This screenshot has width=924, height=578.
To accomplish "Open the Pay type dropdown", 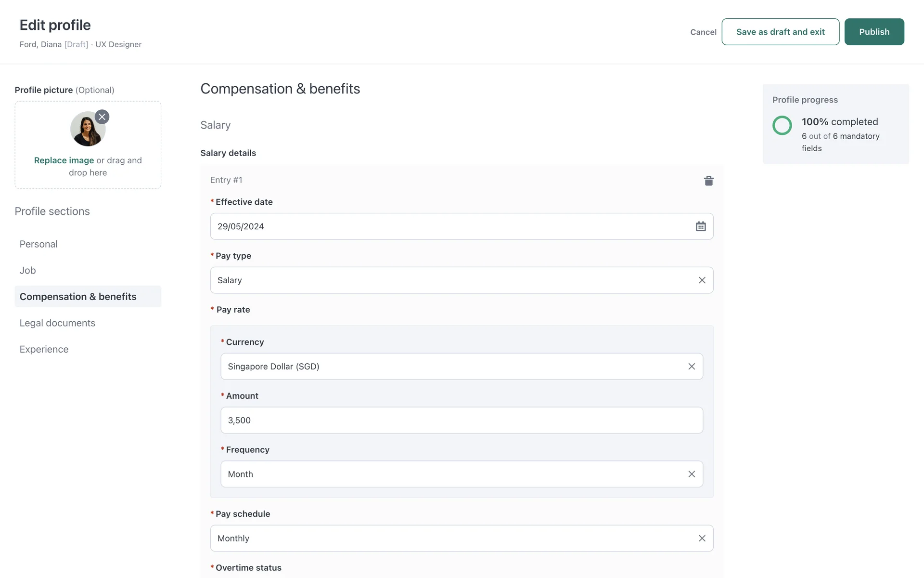I will point(433,280).
